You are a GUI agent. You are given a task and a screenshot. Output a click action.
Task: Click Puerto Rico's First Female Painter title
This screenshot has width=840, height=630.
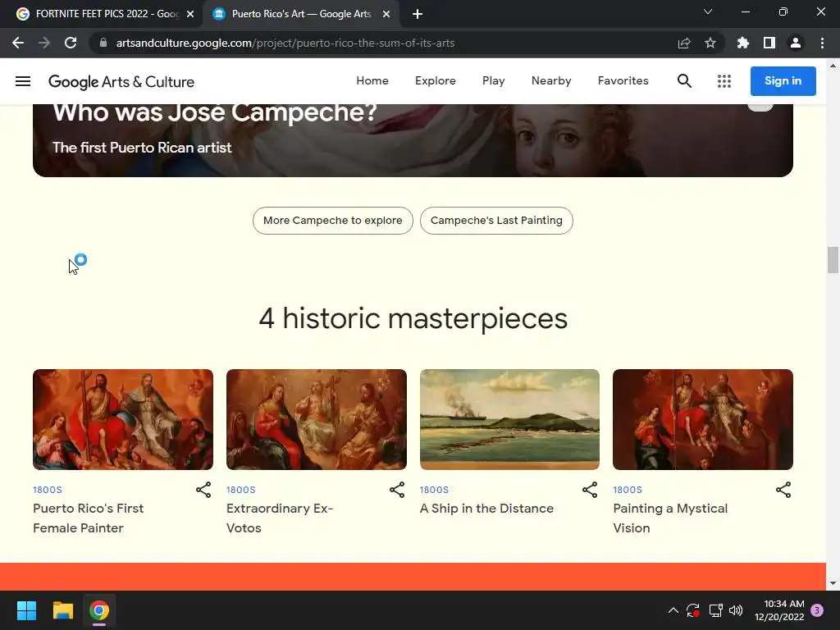pyautogui.click(x=89, y=518)
